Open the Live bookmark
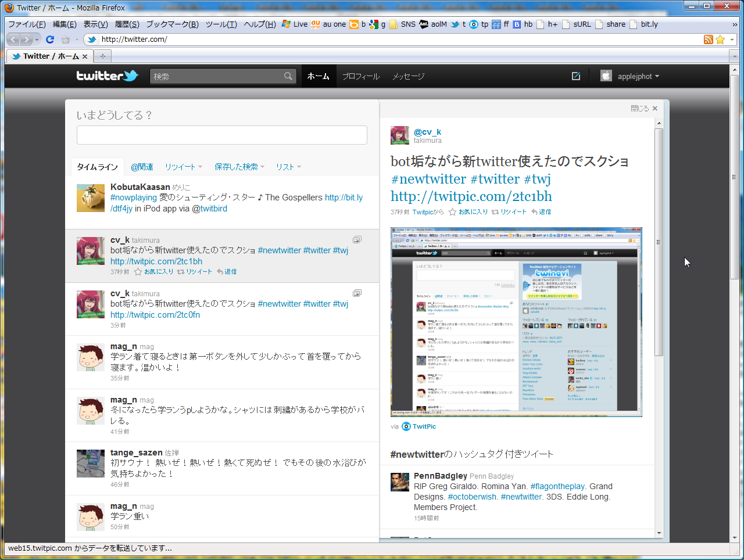Image resolution: width=744 pixels, height=560 pixels. [x=295, y=24]
